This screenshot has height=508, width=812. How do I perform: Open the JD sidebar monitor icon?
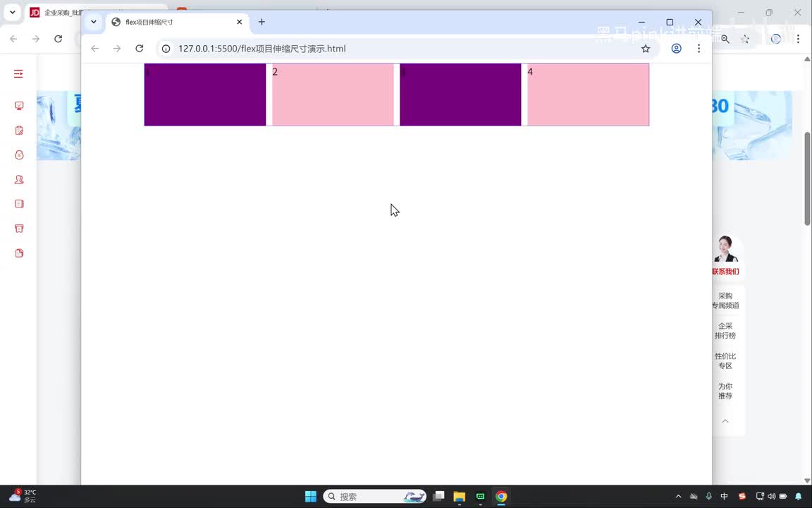point(19,106)
